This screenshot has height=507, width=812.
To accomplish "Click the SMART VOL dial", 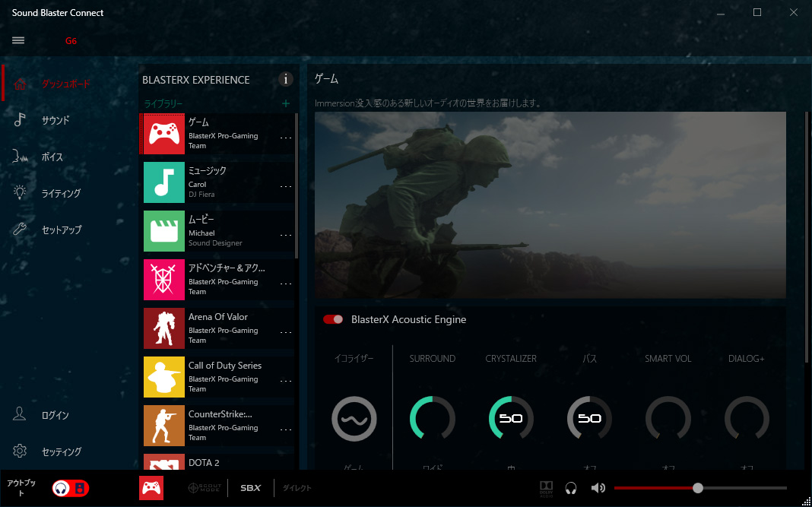I will pyautogui.click(x=668, y=418).
